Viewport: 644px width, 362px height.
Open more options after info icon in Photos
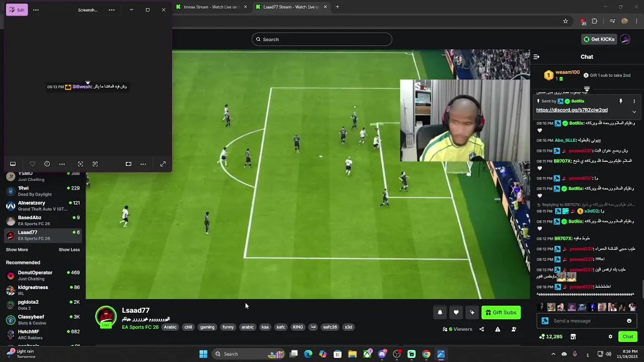click(62, 164)
